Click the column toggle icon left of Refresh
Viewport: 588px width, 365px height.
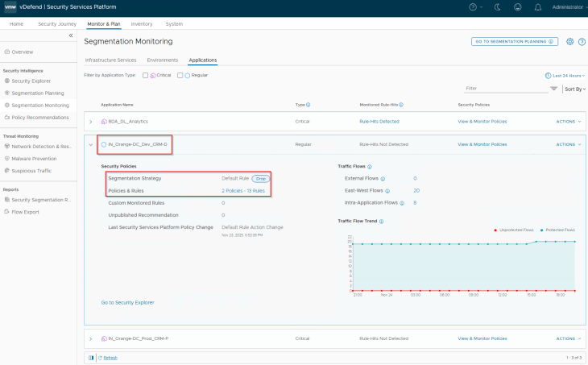click(x=90, y=357)
